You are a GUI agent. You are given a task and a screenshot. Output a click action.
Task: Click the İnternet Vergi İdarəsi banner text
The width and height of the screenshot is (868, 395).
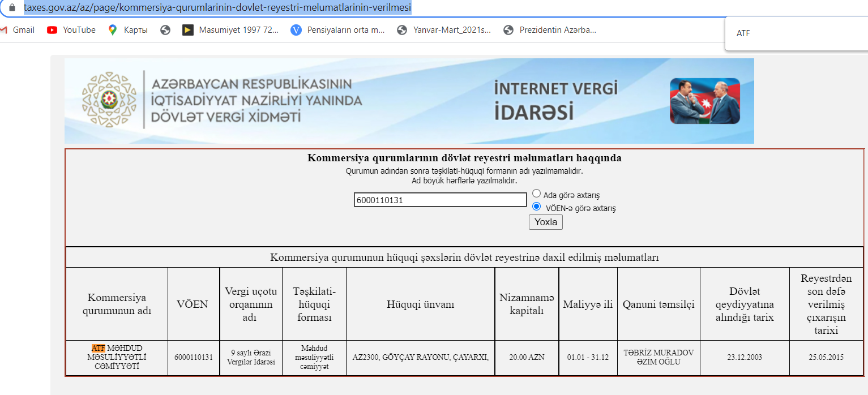[555, 100]
